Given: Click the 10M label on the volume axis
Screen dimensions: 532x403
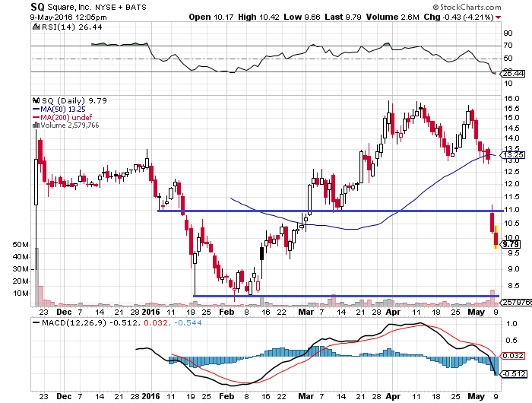Looking at the screenshot, I should [21, 294].
